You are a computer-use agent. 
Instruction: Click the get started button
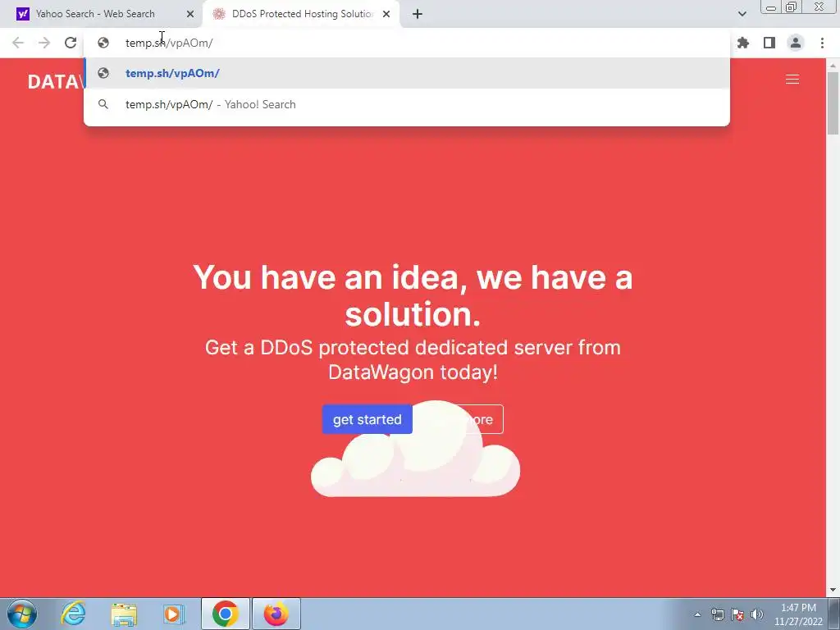click(367, 419)
